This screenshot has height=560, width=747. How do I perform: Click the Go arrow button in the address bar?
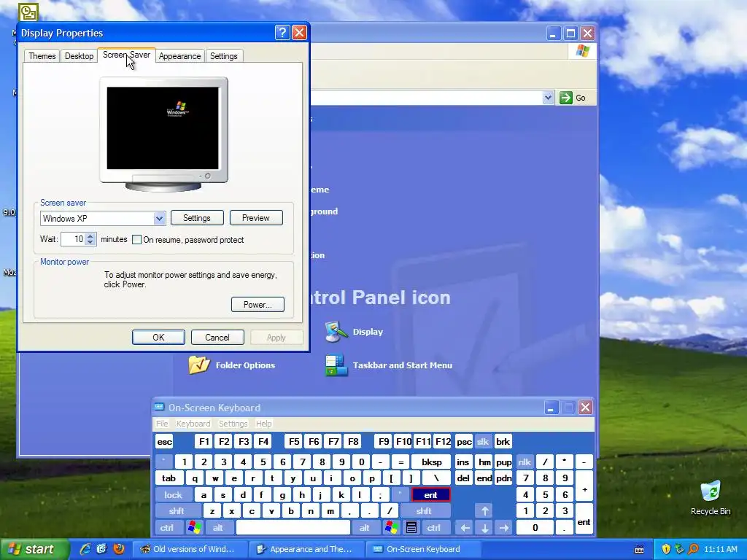[566, 98]
